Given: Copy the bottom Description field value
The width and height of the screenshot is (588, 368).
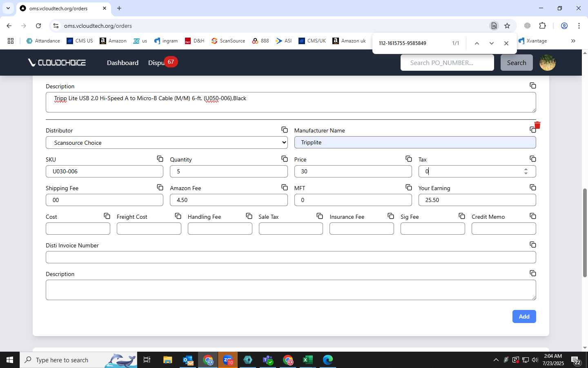Looking at the screenshot, I should pyautogui.click(x=533, y=273).
